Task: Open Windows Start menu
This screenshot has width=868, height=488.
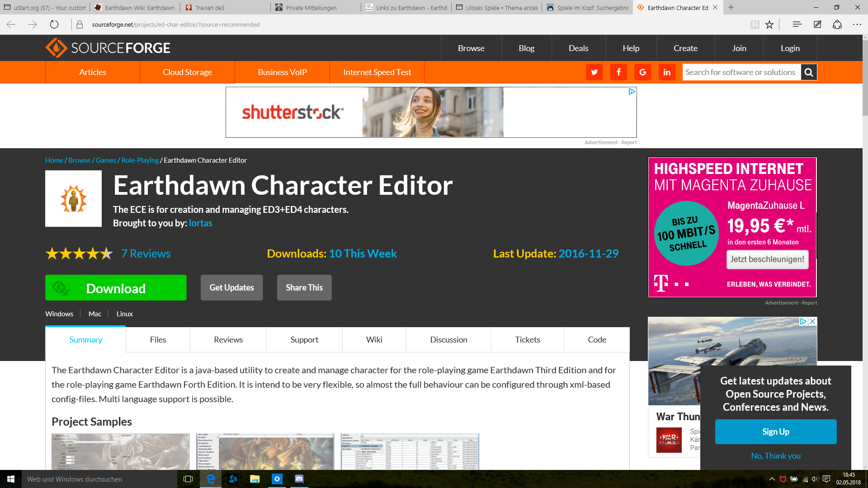Action: click(11, 479)
